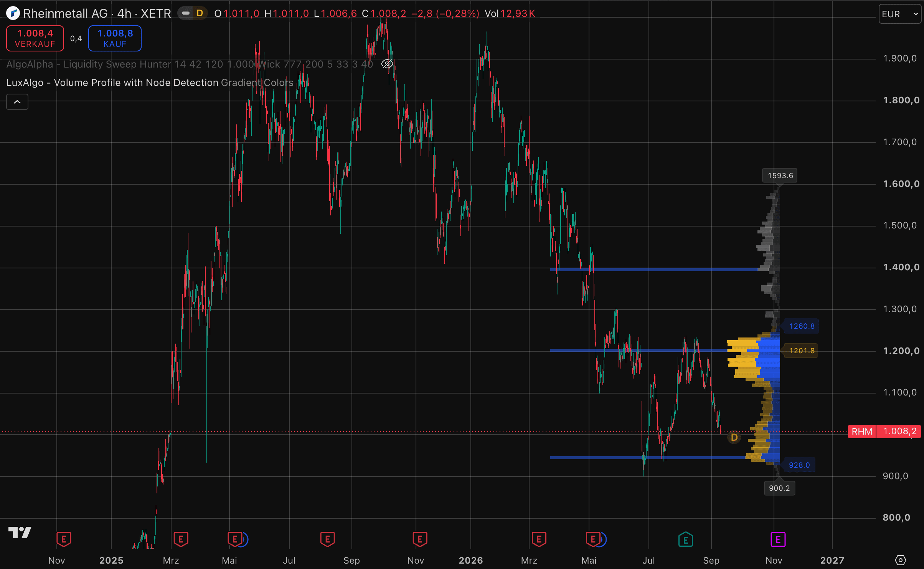Click the RHM last price label 1.008,2
This screenshot has width=924, height=569.
[x=884, y=432]
